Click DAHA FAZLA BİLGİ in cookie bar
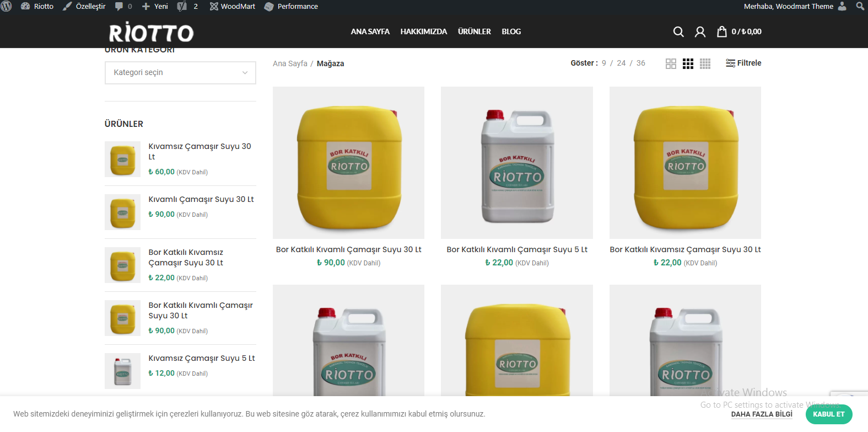Viewport: 868px width, 432px height. (x=762, y=414)
